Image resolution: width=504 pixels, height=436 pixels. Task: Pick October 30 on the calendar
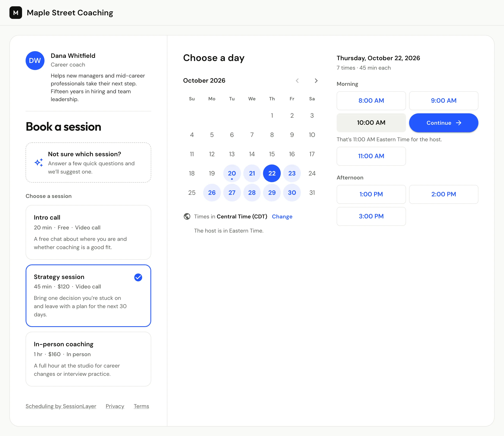pyautogui.click(x=292, y=193)
